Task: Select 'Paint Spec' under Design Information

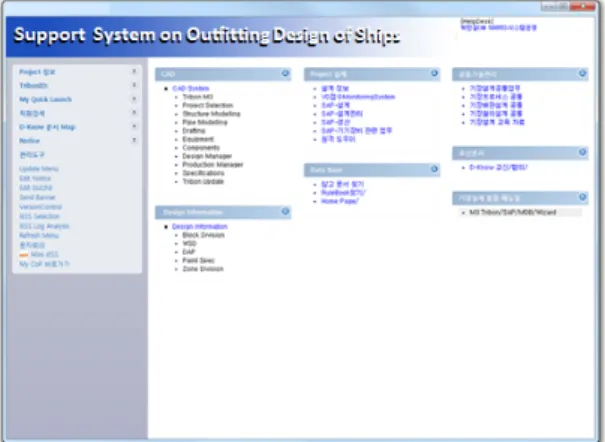Action: (x=198, y=260)
